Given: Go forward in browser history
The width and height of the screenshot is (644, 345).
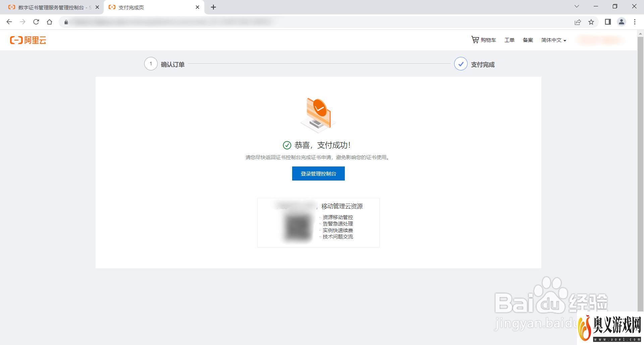Looking at the screenshot, I should pyautogui.click(x=22, y=22).
